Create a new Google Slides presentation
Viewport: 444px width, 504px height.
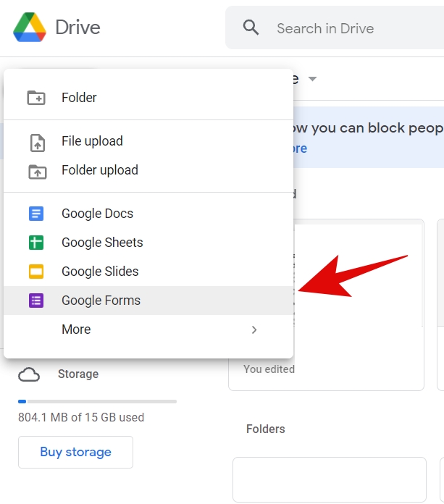point(148,272)
